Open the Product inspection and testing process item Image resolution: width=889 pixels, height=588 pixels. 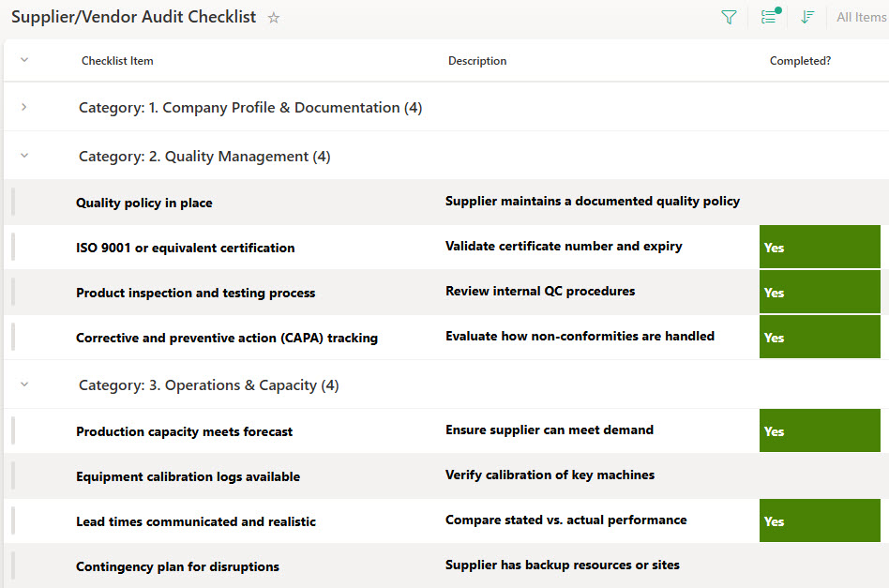(x=195, y=293)
